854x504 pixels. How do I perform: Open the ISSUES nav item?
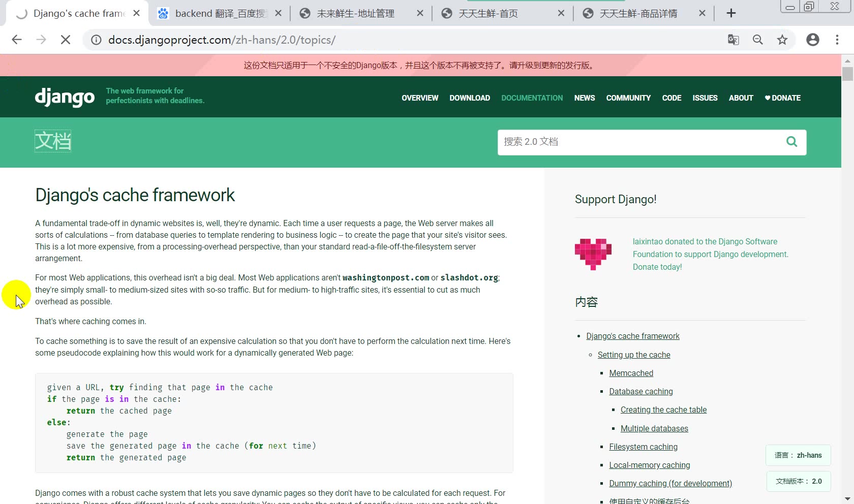tap(705, 98)
